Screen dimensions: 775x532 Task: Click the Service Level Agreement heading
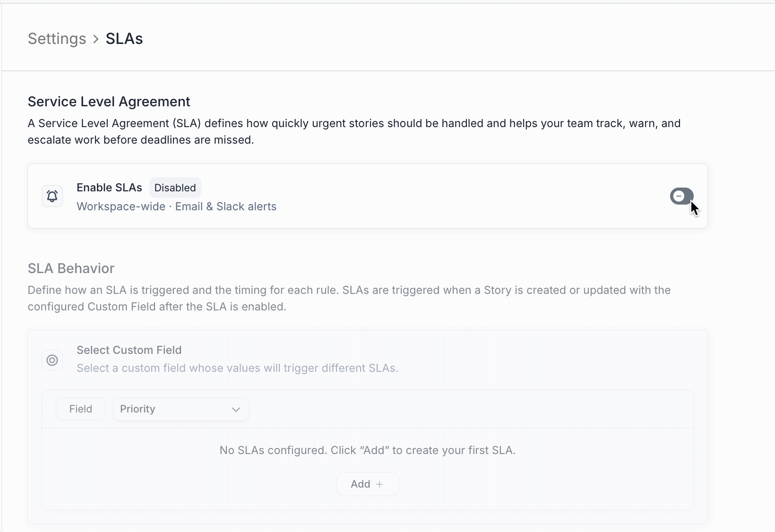(109, 102)
